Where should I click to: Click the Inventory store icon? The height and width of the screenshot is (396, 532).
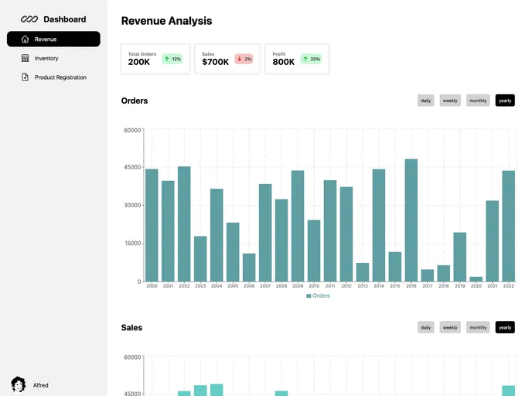25,58
